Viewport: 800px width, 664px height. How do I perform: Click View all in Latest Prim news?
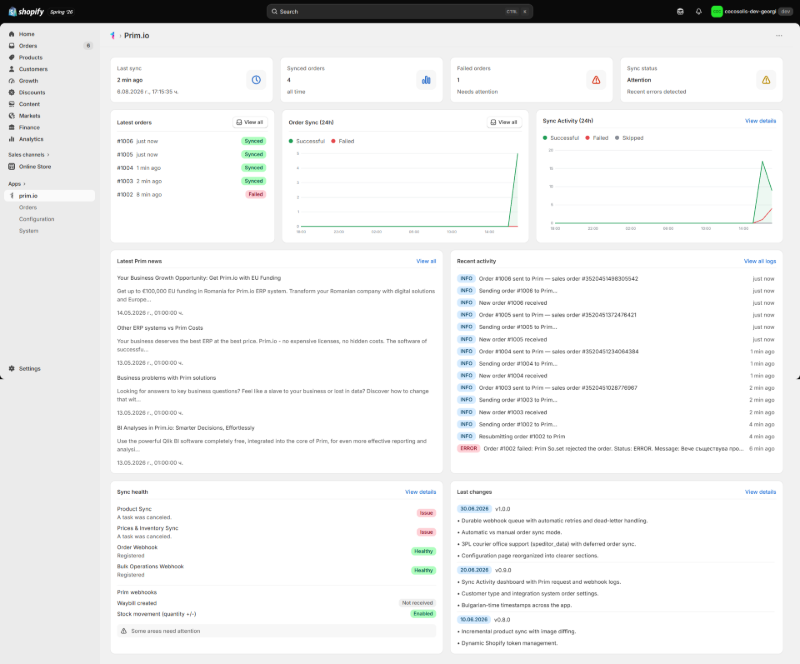tap(426, 261)
